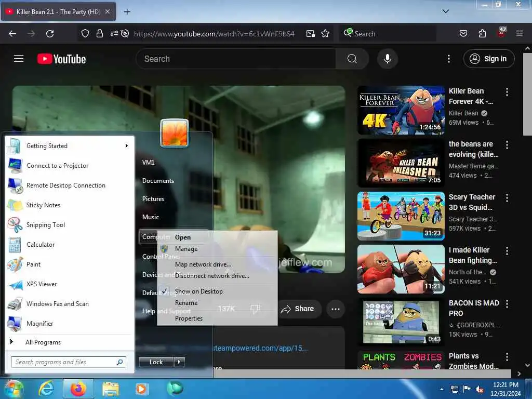The height and width of the screenshot is (399, 532).
Task: Open I made Killer Bean fighting thumbnail
Action: point(401,269)
